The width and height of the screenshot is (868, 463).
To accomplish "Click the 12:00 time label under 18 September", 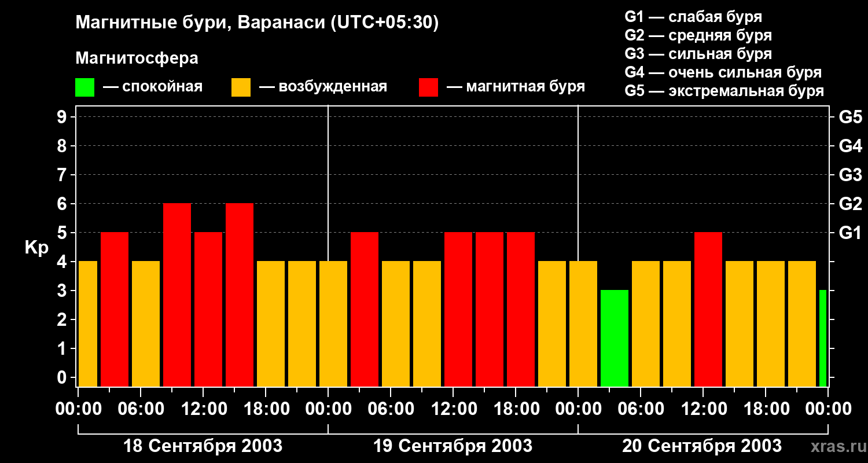I will (x=203, y=409).
